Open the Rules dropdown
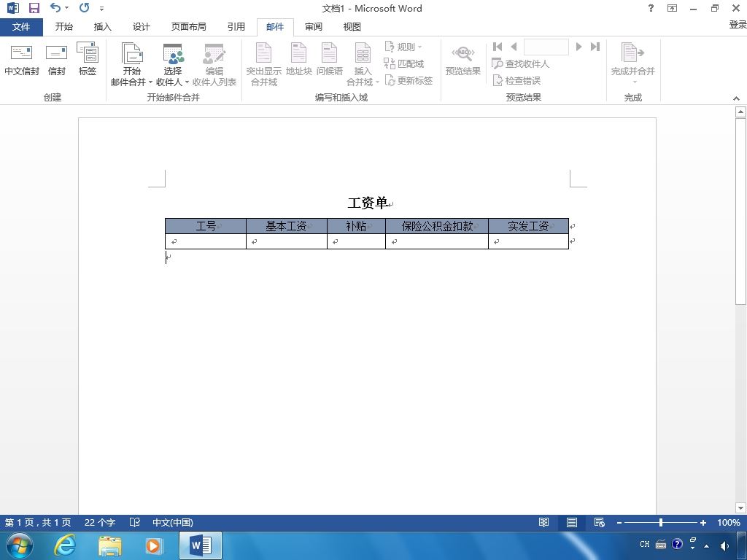Viewport: 747px width, 560px height. (x=403, y=47)
